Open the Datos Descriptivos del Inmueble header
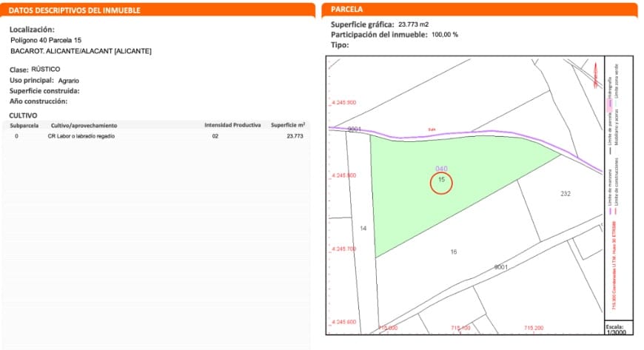This screenshot has height=350, width=644. [x=74, y=10]
